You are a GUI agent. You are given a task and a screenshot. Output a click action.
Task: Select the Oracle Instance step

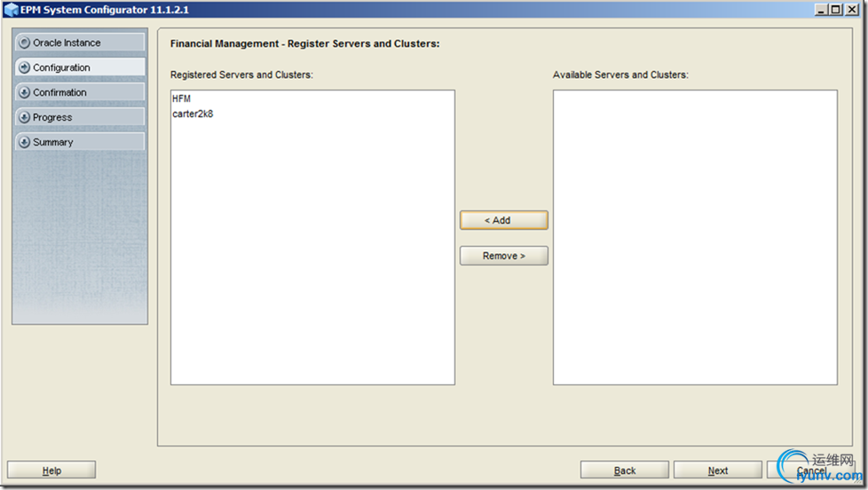click(80, 43)
